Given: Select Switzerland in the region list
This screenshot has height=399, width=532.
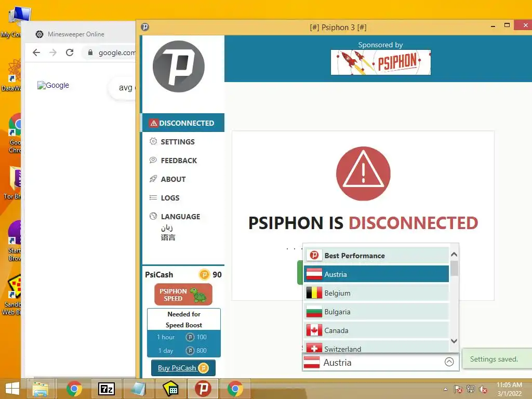Looking at the screenshot, I should (376, 348).
